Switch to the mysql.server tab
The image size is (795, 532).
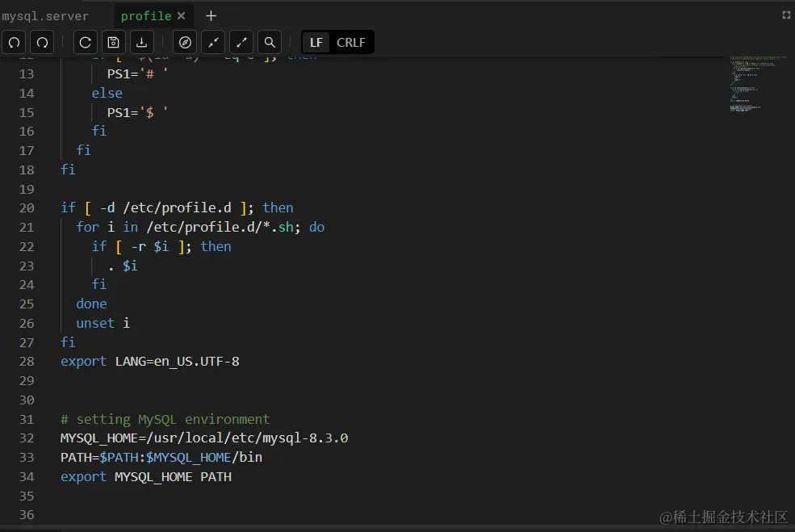point(45,16)
